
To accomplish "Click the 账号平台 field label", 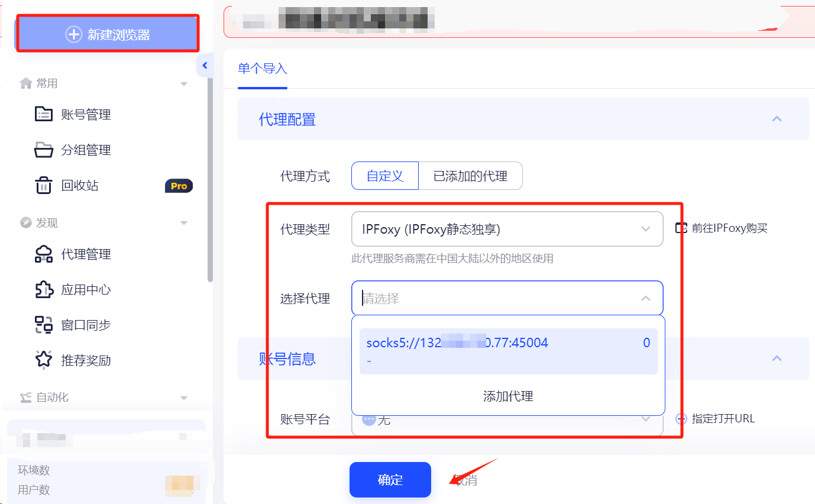I will [305, 420].
